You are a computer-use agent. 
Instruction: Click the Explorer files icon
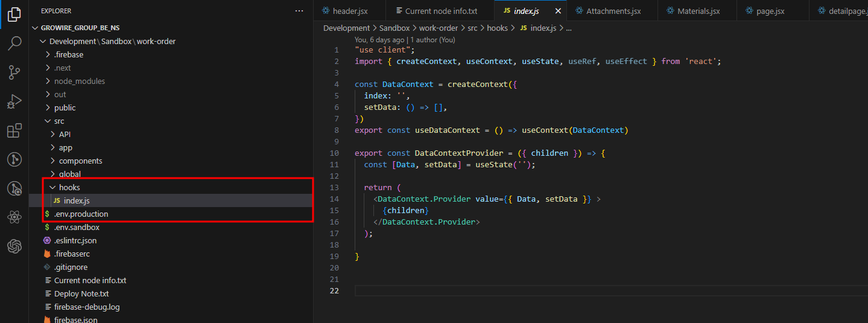click(x=14, y=14)
